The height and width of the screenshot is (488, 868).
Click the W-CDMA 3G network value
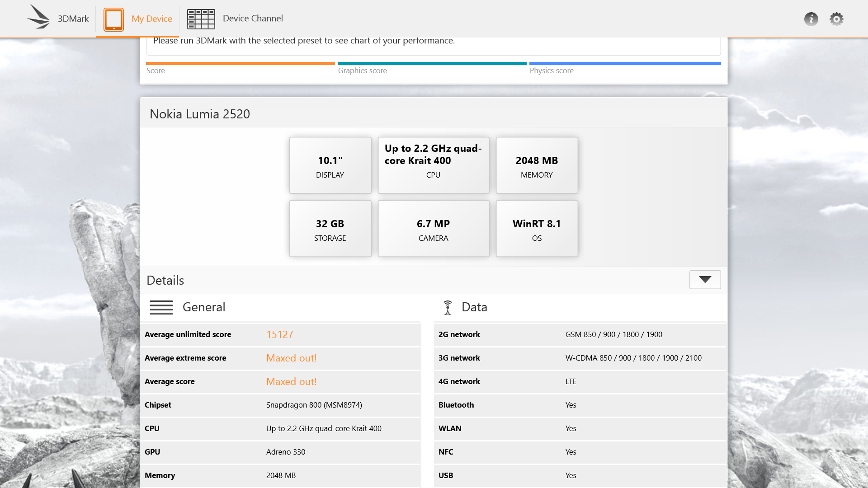(x=633, y=358)
